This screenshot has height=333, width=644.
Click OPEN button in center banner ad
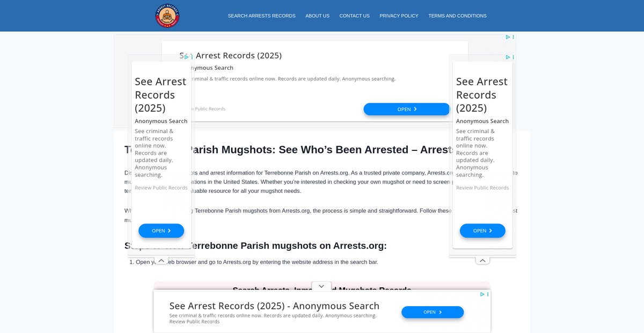tap(407, 109)
